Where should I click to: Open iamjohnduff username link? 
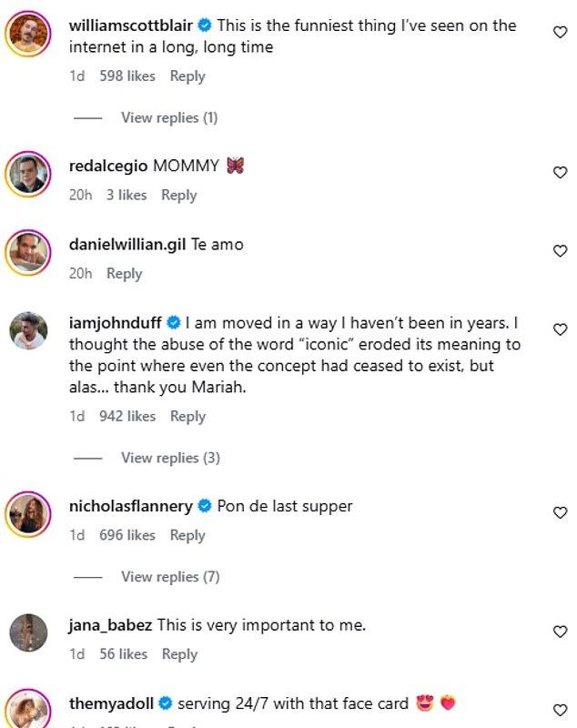point(115,323)
